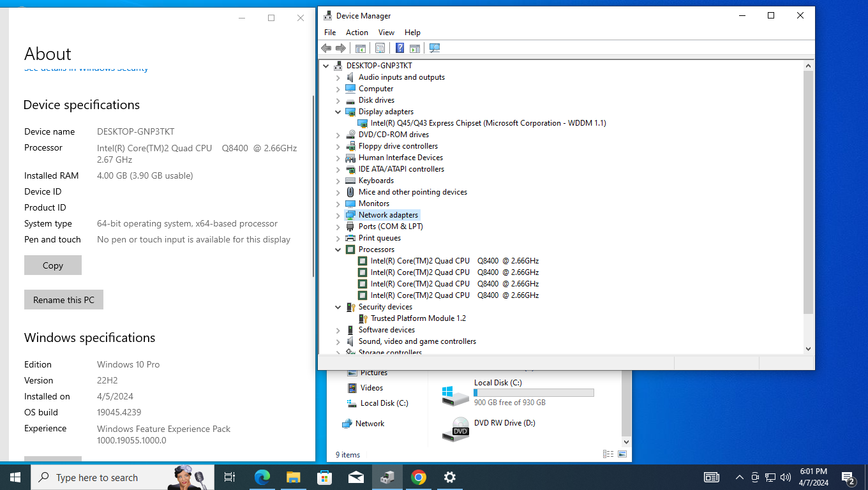Select the Network adapters tree label

coord(388,215)
